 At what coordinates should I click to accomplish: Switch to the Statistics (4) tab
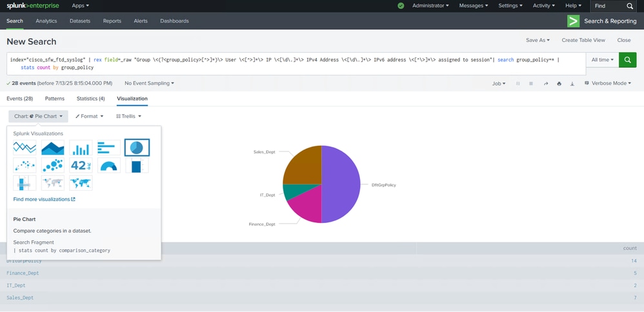[x=91, y=99]
